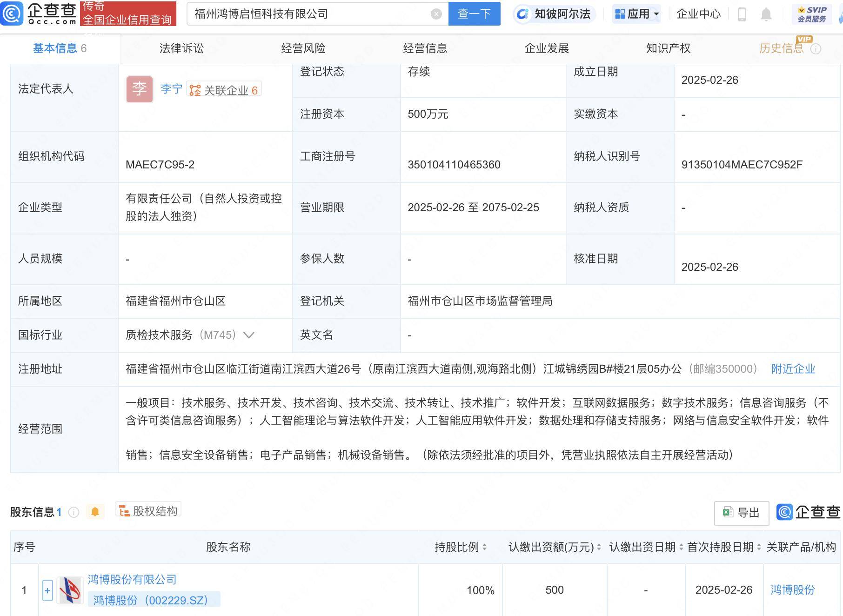Expand shareholder row via plus next to 鸿博股份有限公司
The image size is (843, 616).
pyautogui.click(x=47, y=590)
